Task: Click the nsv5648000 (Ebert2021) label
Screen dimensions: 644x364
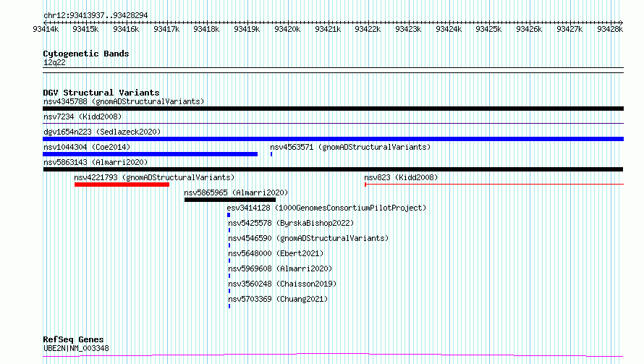Action: tap(276, 253)
